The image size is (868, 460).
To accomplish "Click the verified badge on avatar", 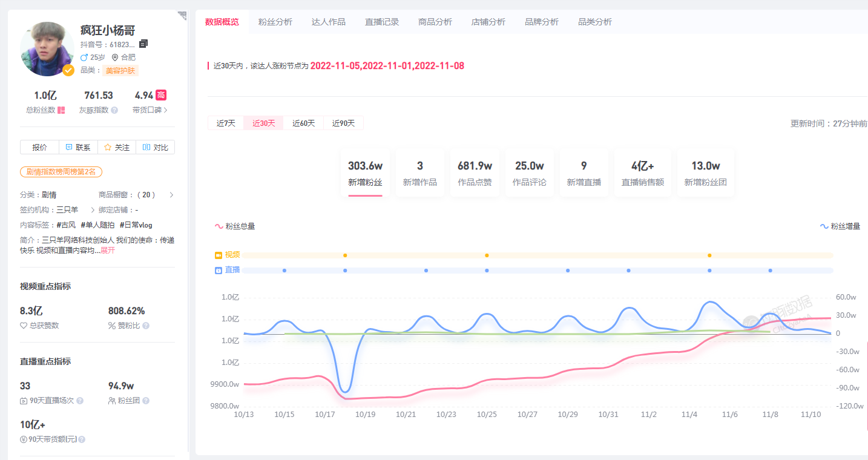I will tap(69, 70).
